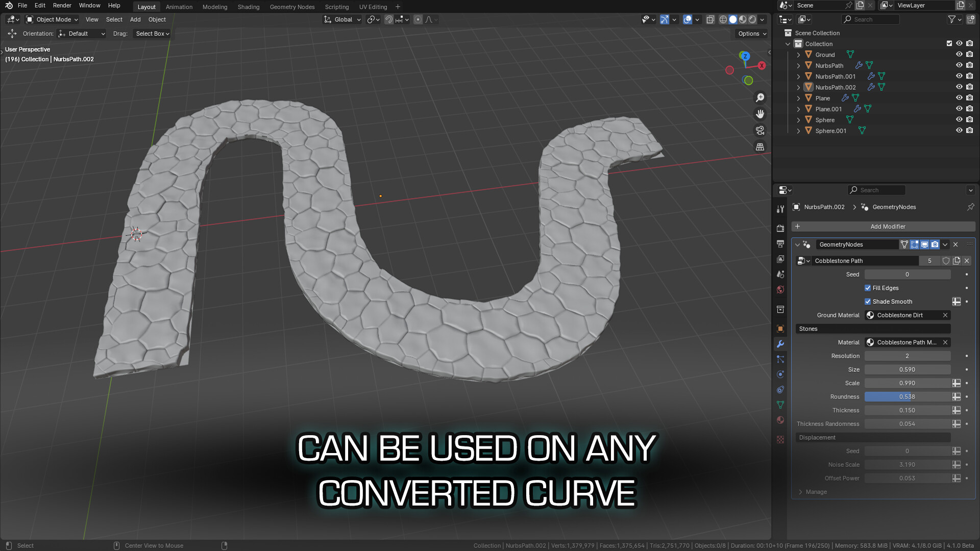This screenshot has width=980, height=551.
Task: Expand the NurbsPath.002 outliner item
Action: point(798,87)
